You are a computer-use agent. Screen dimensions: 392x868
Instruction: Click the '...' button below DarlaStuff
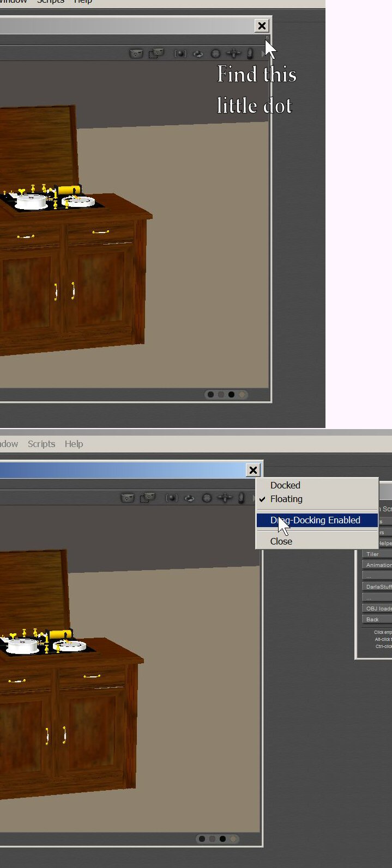click(x=377, y=597)
